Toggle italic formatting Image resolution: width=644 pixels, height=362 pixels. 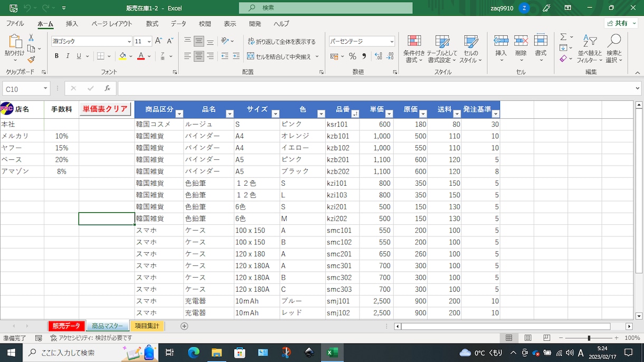click(68, 56)
